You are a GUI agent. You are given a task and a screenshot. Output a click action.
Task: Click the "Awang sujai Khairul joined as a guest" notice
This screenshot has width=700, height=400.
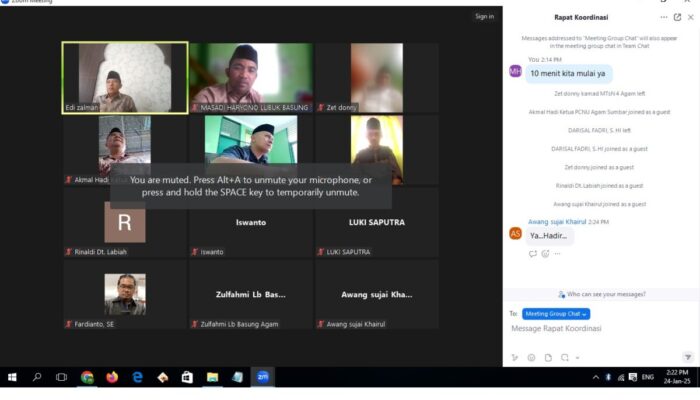pyautogui.click(x=600, y=204)
